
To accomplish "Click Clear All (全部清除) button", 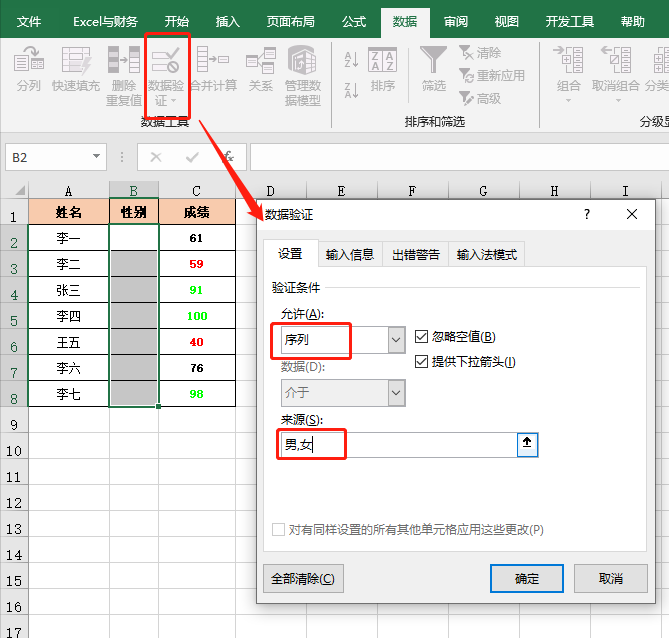I will point(303,578).
